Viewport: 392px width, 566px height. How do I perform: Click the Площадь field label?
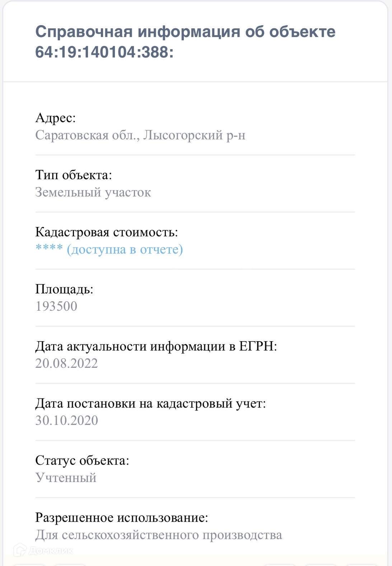point(64,289)
